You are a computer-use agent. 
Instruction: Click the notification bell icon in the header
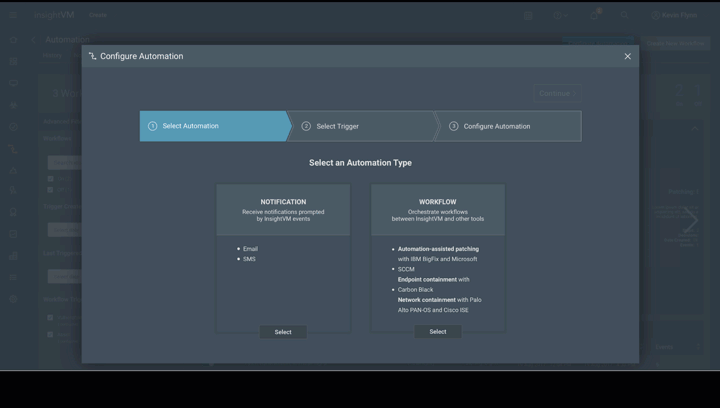(x=593, y=15)
